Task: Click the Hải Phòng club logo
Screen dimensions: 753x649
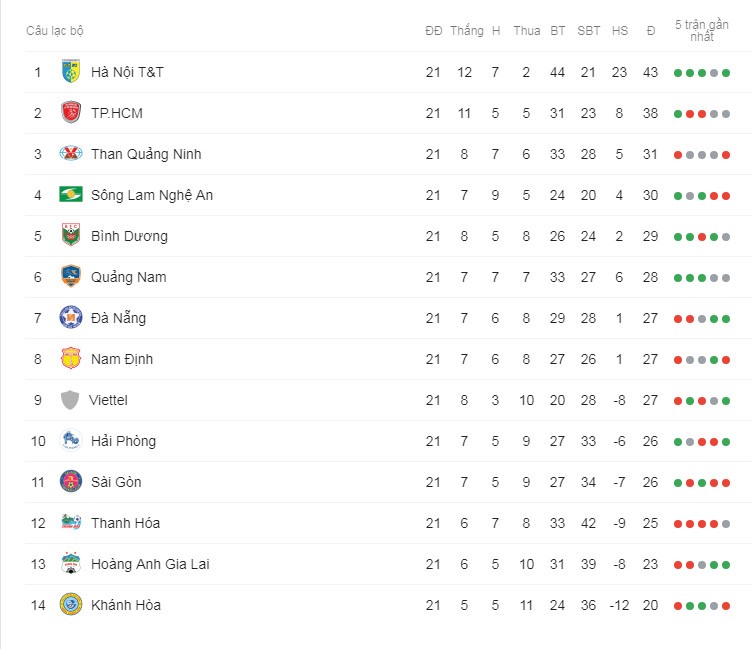Action: click(x=71, y=440)
